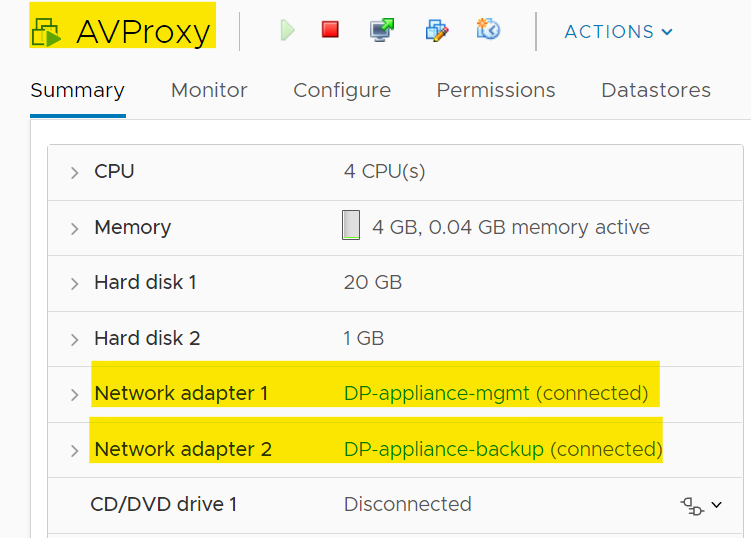Expand the Hard disk 2 row
The image size is (751, 538).
75,340
